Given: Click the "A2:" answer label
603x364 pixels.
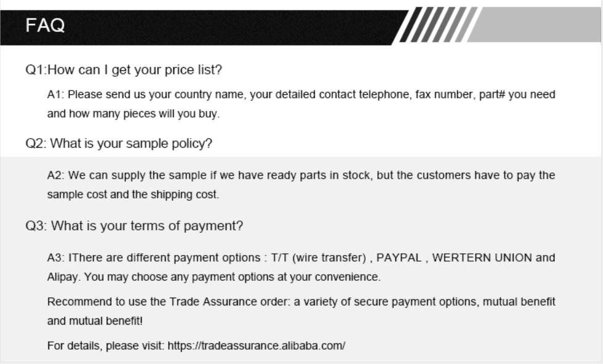Looking at the screenshot, I should pos(56,176).
